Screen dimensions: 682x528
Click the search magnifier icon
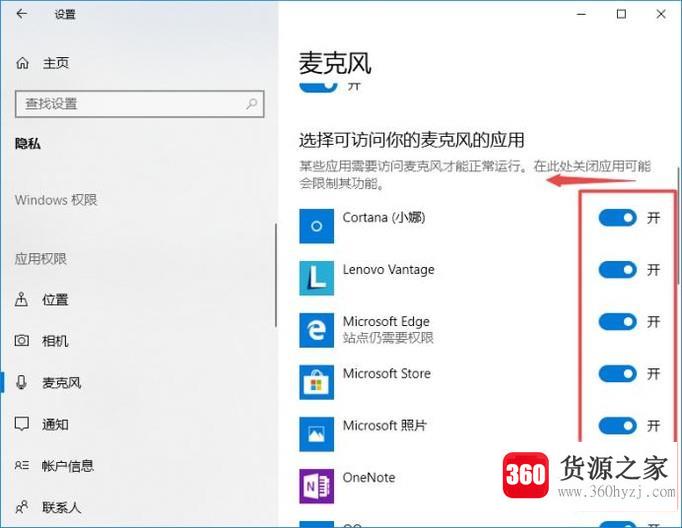[251, 104]
